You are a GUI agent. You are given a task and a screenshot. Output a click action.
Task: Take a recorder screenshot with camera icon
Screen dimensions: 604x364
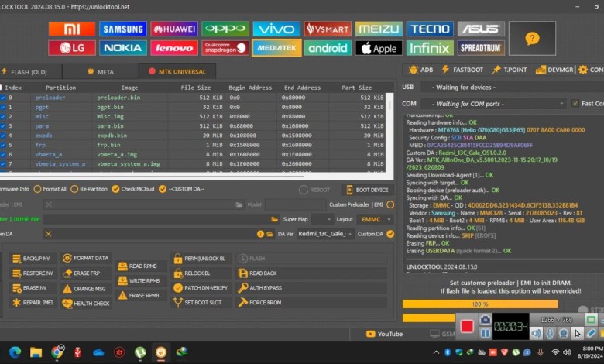[x=486, y=320]
